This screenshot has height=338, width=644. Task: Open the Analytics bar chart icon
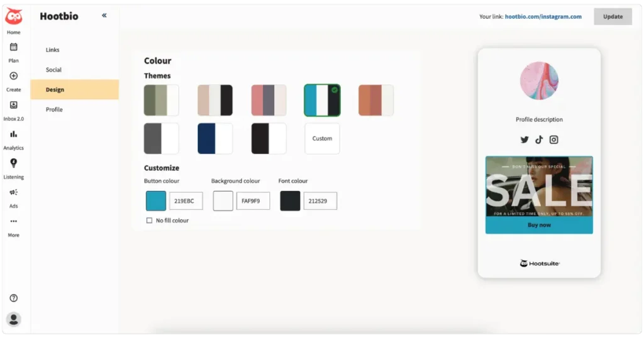(x=13, y=134)
